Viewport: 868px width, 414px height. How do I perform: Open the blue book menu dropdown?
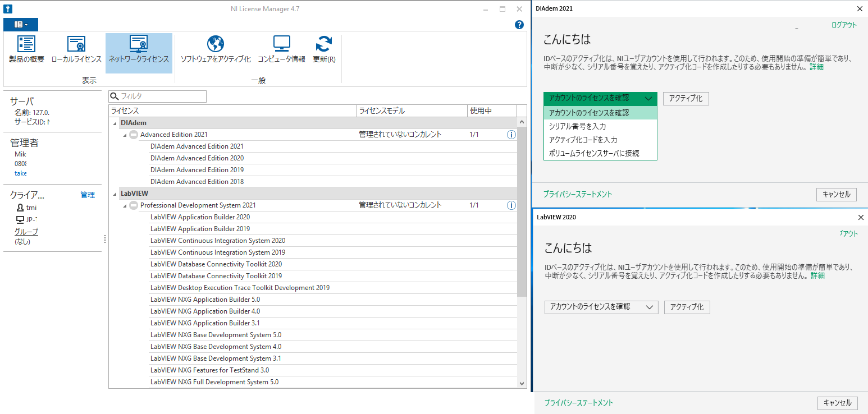click(21, 25)
